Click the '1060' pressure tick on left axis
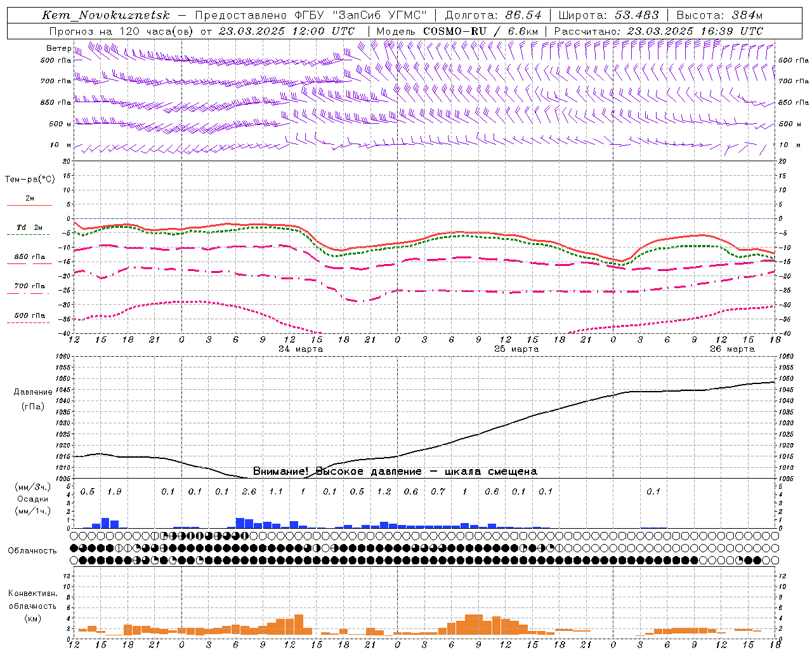This screenshot has width=812, height=650. point(63,357)
